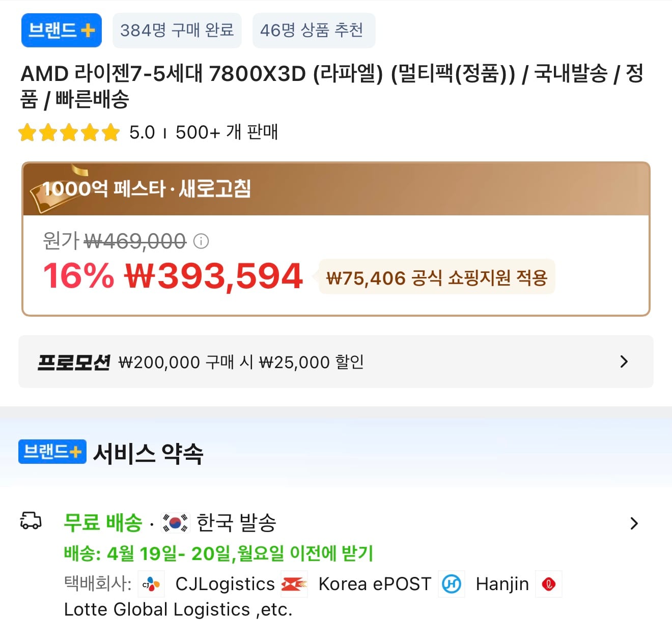Toggle the first rating star
Screen dimensions: 672x640
(28, 132)
